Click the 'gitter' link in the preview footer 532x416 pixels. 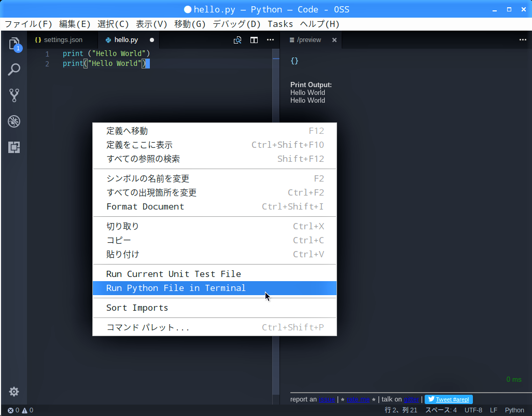click(x=411, y=399)
